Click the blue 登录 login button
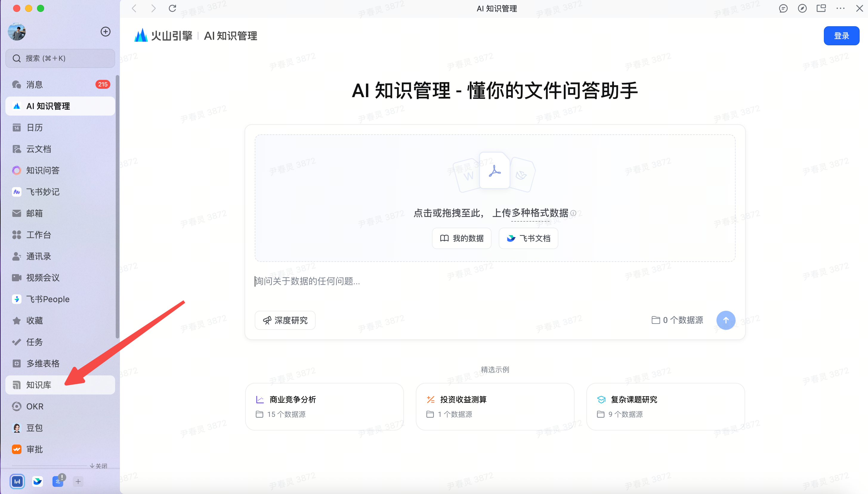This screenshot has width=868, height=494. click(x=841, y=36)
